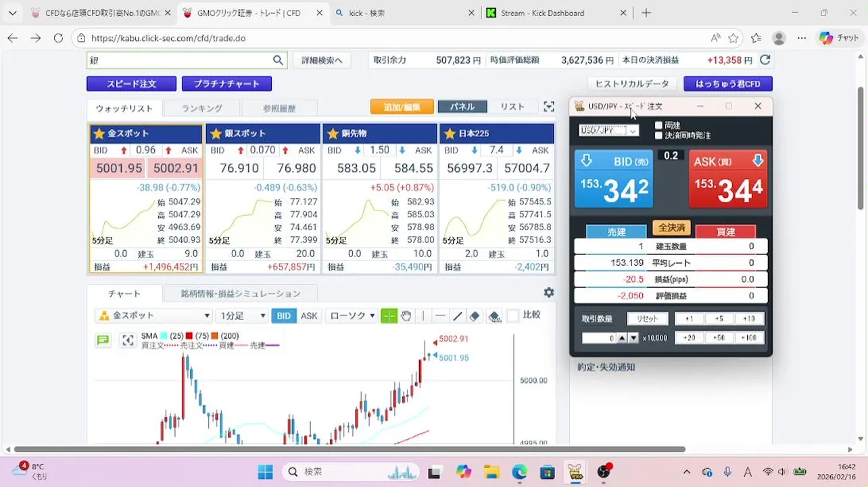Viewport: 868px width, 487px height.
Task: Open the 参照履歴 tab
Action: [x=279, y=108]
